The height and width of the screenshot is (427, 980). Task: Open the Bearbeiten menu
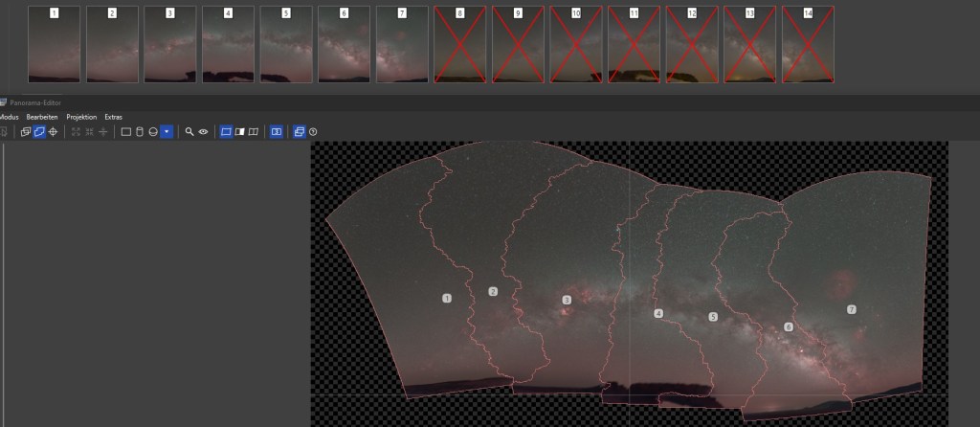pyautogui.click(x=42, y=117)
